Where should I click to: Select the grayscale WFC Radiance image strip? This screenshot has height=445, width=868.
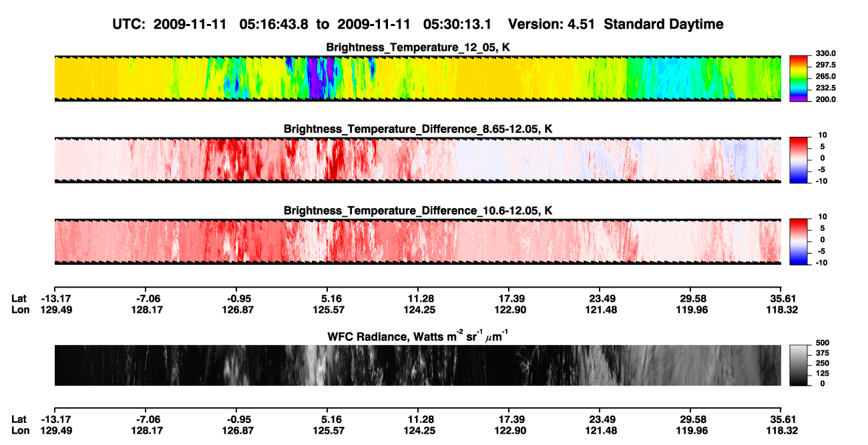point(418,366)
